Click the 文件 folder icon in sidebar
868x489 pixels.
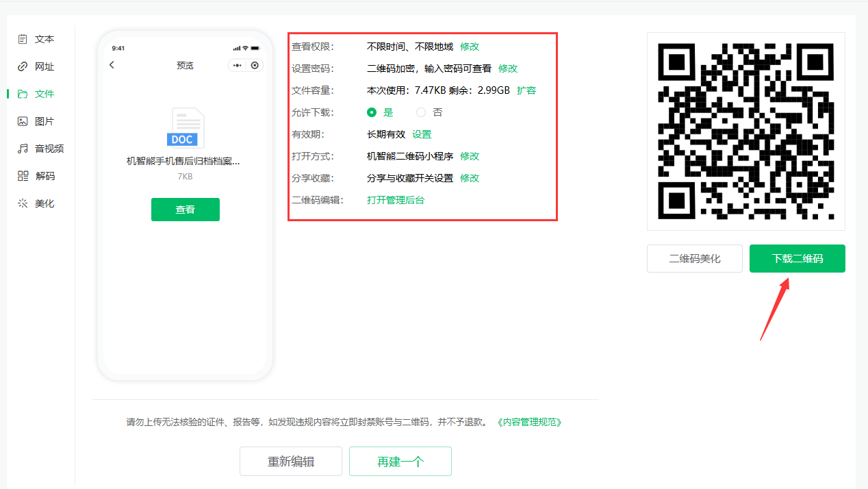click(23, 94)
